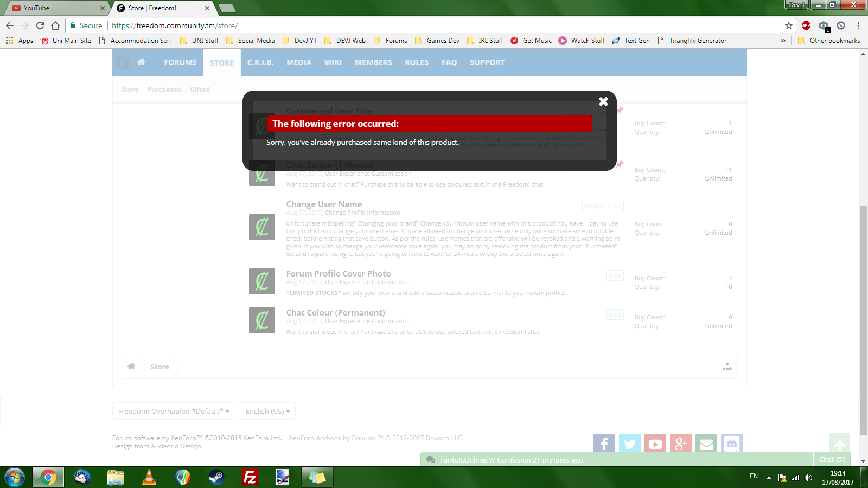Open the Twitter link in the footer
The height and width of the screenshot is (488, 868).
[629, 444]
